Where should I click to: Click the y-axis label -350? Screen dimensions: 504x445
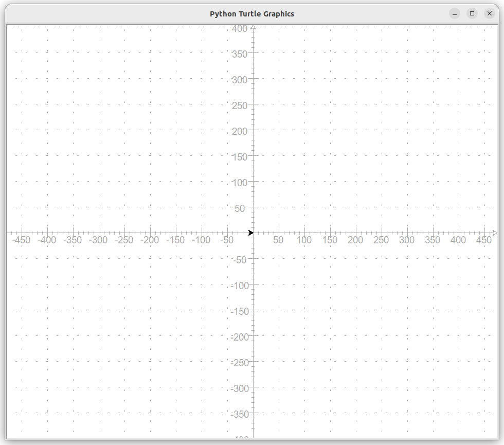pos(240,414)
